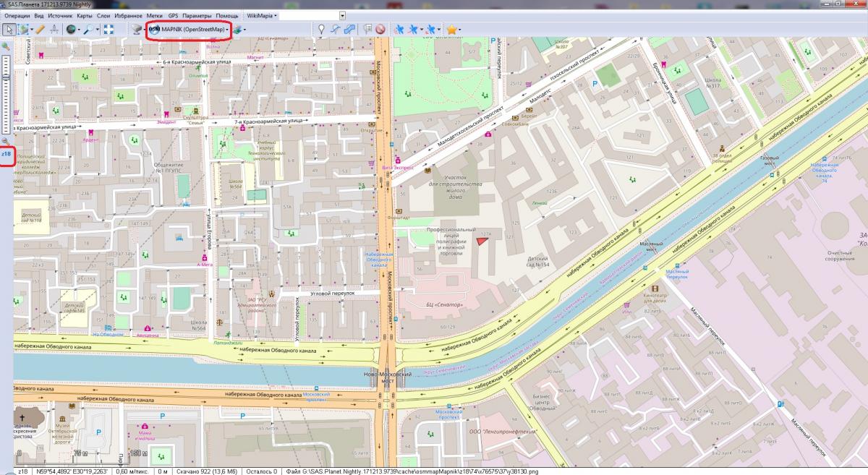This screenshot has height=475, width=868.
Task: Add a new placemark with pin icon
Action: [322, 30]
